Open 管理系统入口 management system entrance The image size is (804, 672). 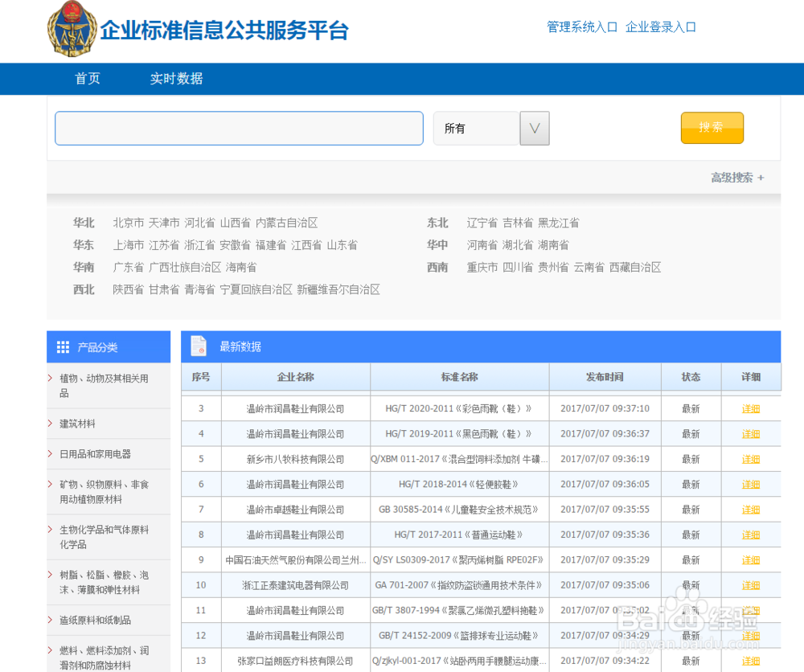point(584,27)
